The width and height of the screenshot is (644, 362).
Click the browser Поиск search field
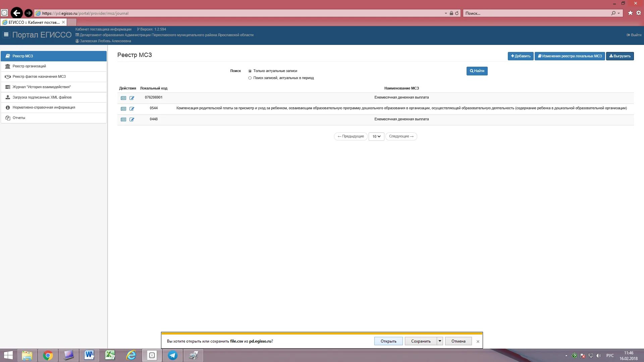click(x=537, y=13)
